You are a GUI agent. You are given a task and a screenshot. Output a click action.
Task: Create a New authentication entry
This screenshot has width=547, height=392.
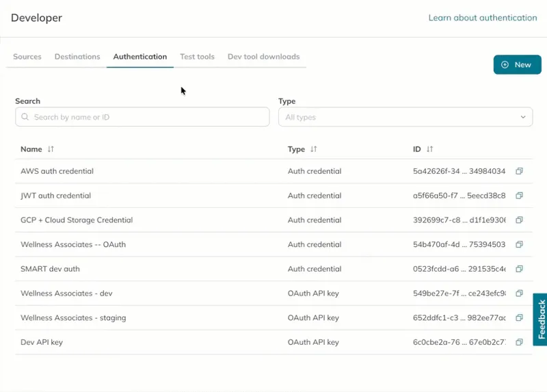coord(518,64)
